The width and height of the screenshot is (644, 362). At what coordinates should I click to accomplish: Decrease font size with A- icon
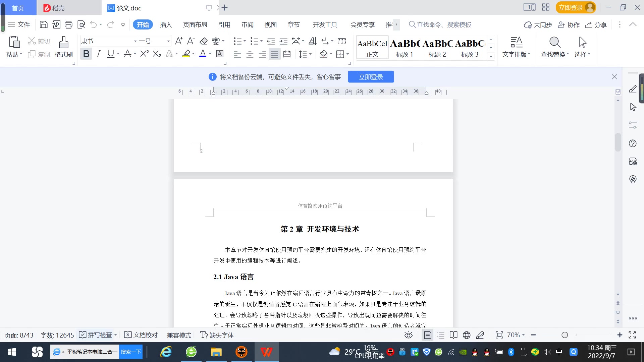[x=191, y=41]
